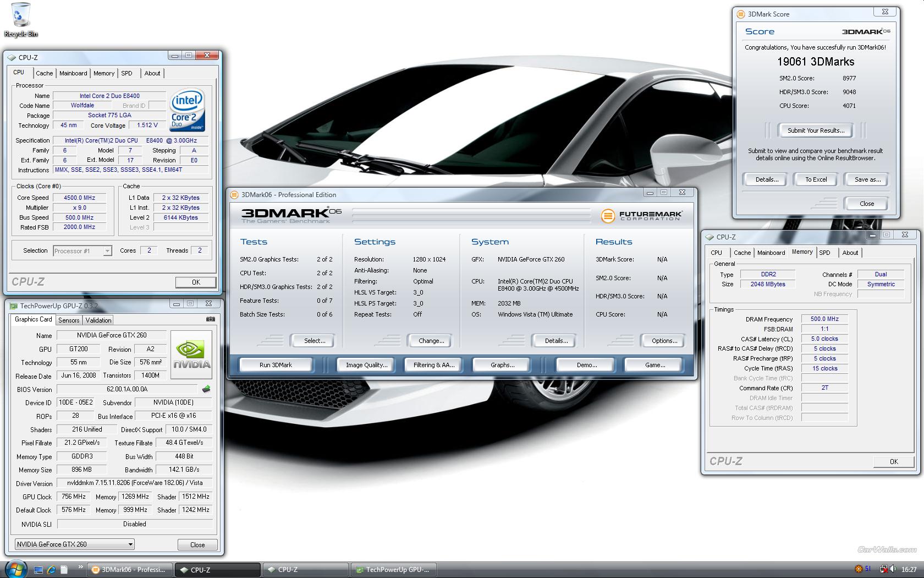Screen dimensions: 924x578
Task: Click the 3DMark Score window title icon
Action: [x=741, y=14]
